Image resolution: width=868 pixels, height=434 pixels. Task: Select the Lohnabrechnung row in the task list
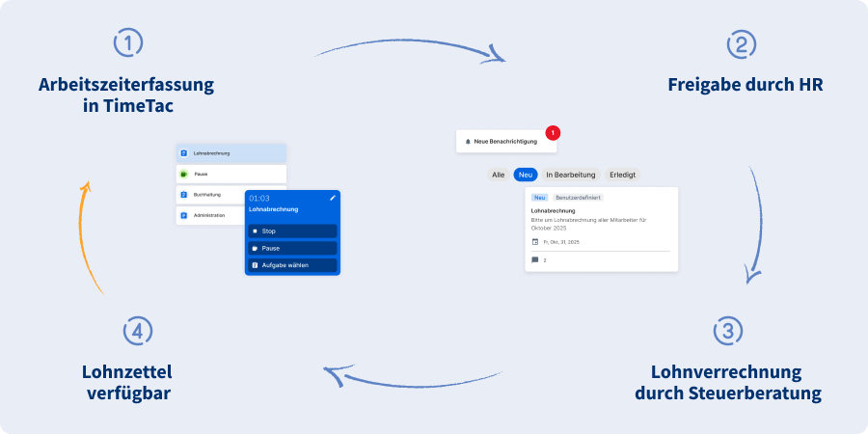[x=231, y=153]
